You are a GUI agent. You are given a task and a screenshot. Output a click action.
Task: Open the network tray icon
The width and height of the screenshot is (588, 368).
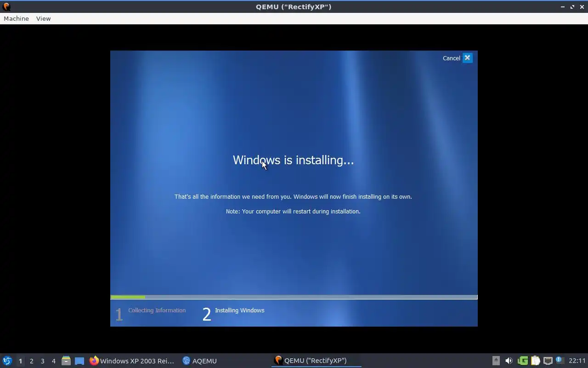tap(548, 361)
